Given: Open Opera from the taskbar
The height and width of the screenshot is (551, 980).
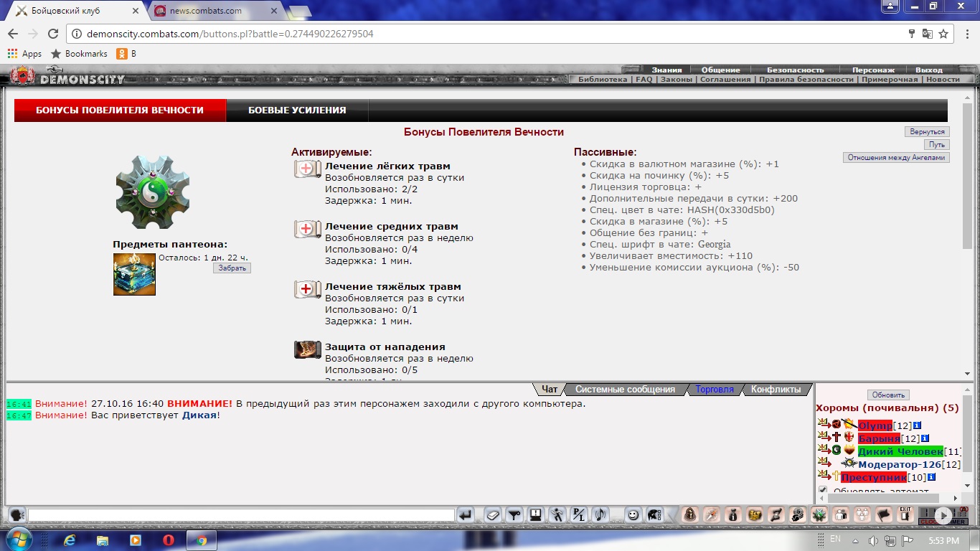Looking at the screenshot, I should click(169, 540).
